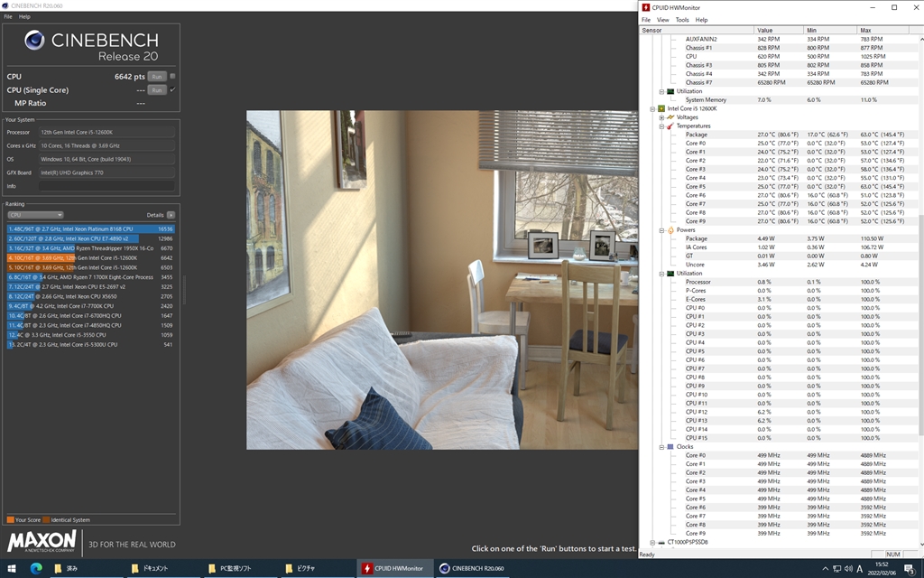
Task: Switch to CINEBENCH R20.060 on the taskbar
Action: click(472, 568)
